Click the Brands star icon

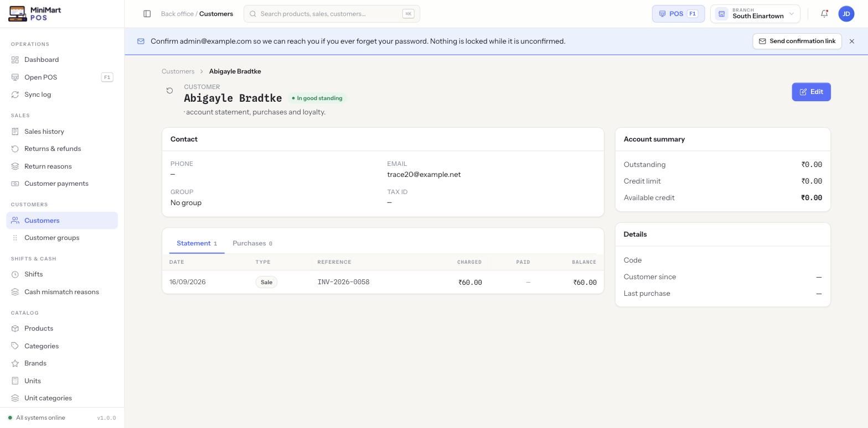pyautogui.click(x=15, y=363)
